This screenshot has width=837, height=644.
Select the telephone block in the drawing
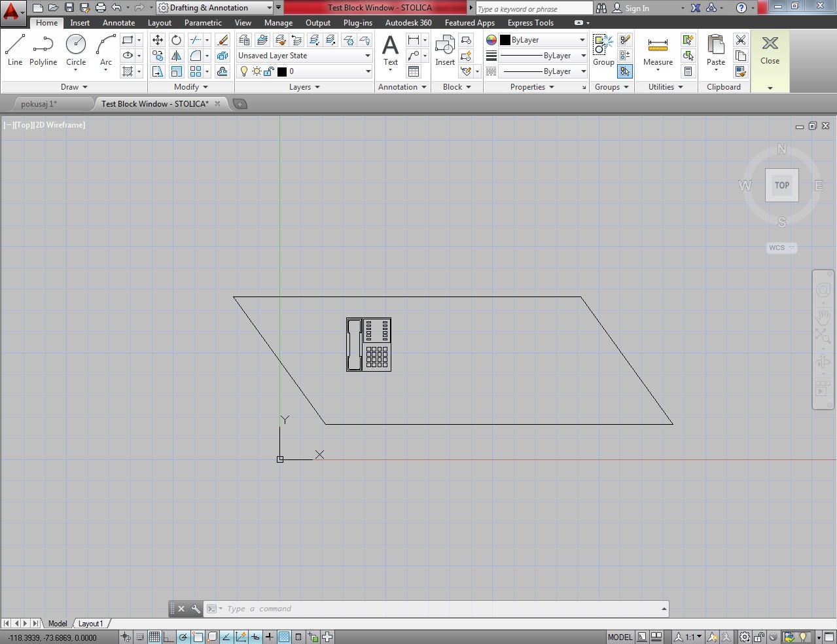[x=369, y=344]
